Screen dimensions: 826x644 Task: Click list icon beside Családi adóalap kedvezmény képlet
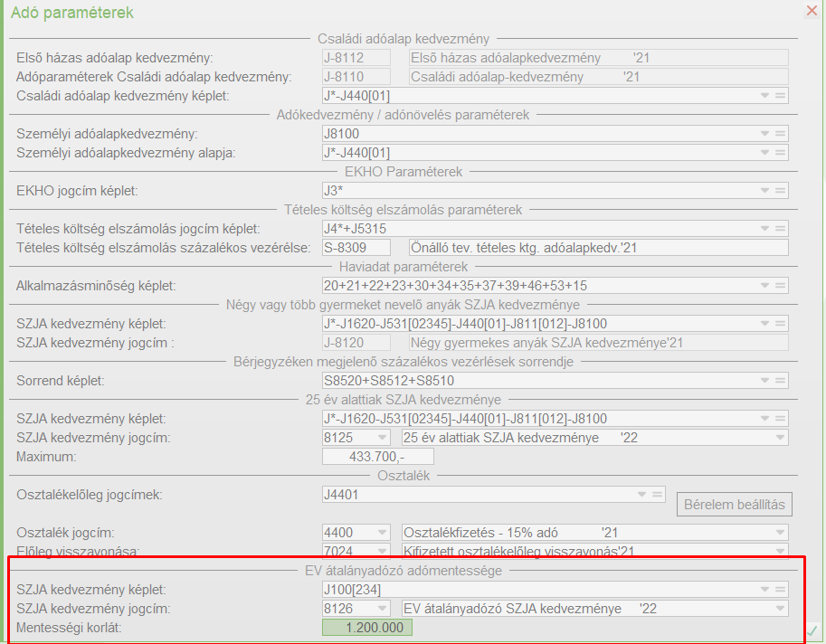pos(781,96)
